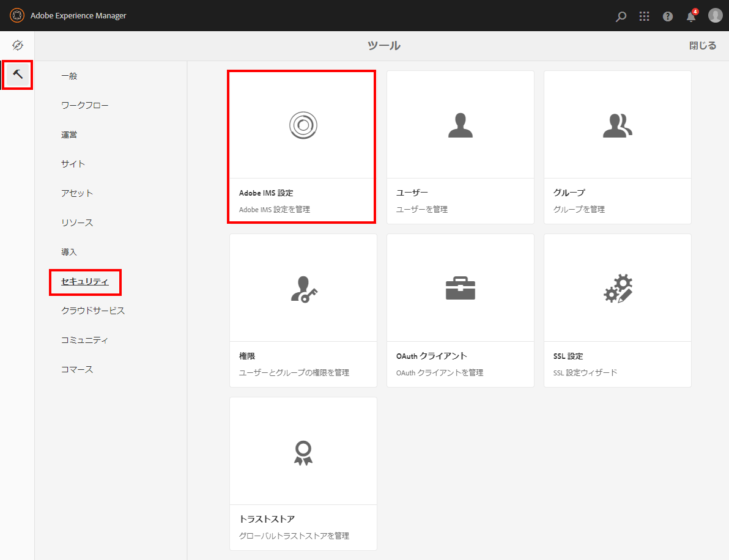Select サイト in the tools menu
The width and height of the screenshot is (729, 560).
pyautogui.click(x=73, y=164)
